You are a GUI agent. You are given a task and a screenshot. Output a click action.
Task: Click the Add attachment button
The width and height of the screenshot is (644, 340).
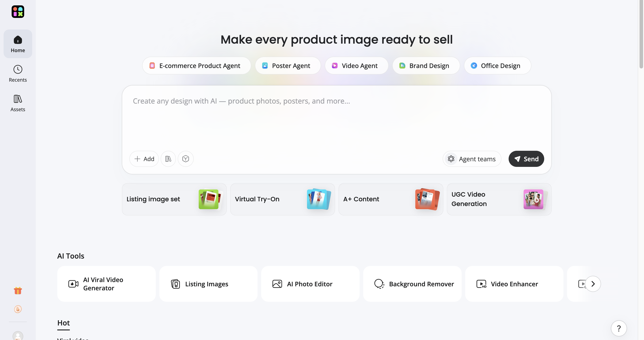(144, 159)
